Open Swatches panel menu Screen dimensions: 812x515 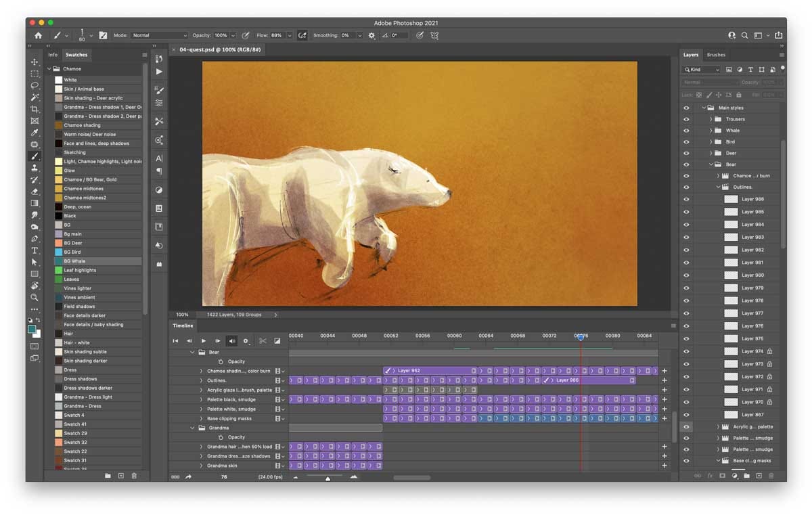point(144,55)
